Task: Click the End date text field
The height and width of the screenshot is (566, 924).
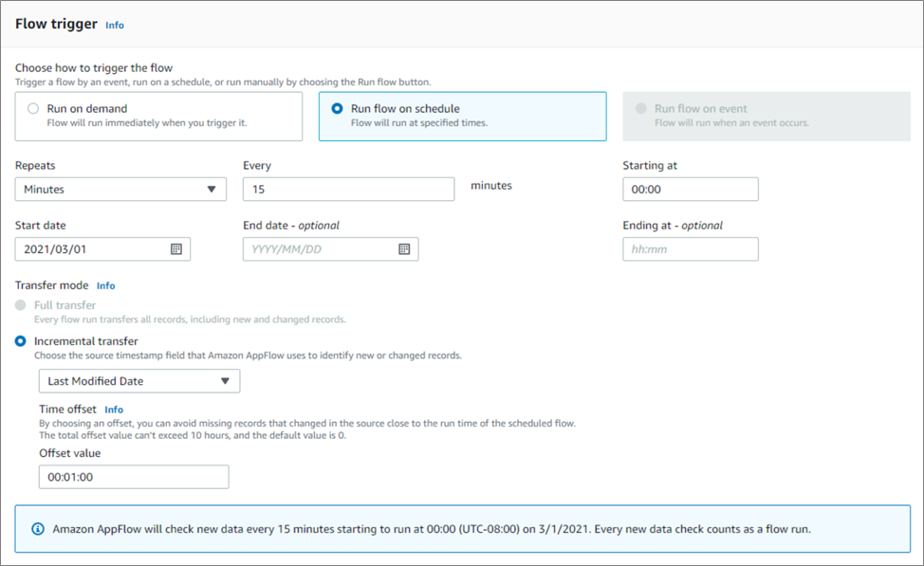Action: (x=330, y=249)
